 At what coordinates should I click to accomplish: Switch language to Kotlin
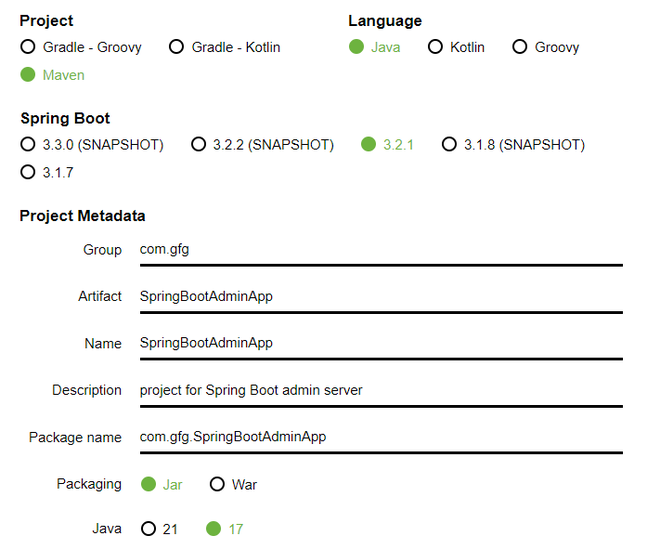point(436,47)
